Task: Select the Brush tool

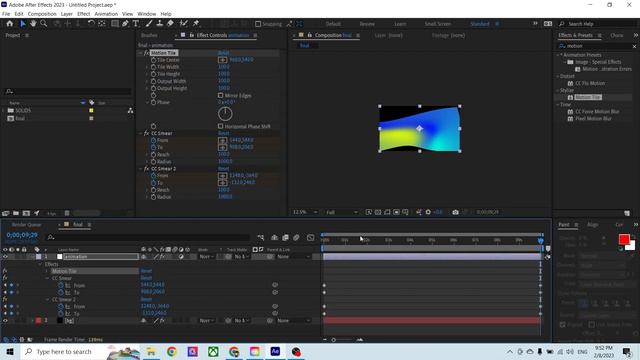Action: pyautogui.click(x=149, y=24)
